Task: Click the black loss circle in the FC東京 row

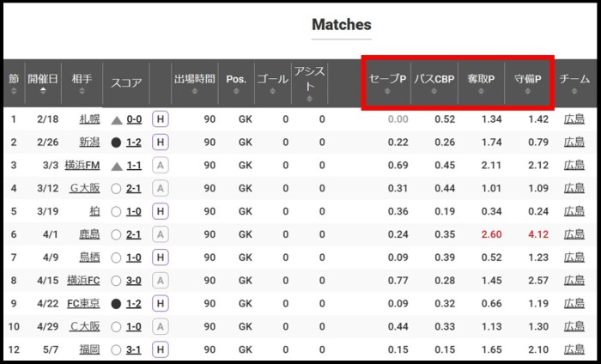Action: click(117, 304)
